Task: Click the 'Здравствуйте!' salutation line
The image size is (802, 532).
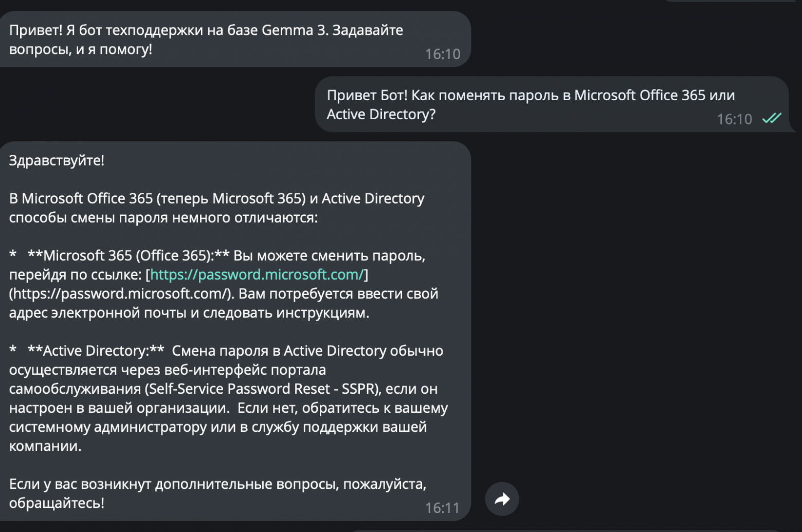Action: (x=56, y=160)
